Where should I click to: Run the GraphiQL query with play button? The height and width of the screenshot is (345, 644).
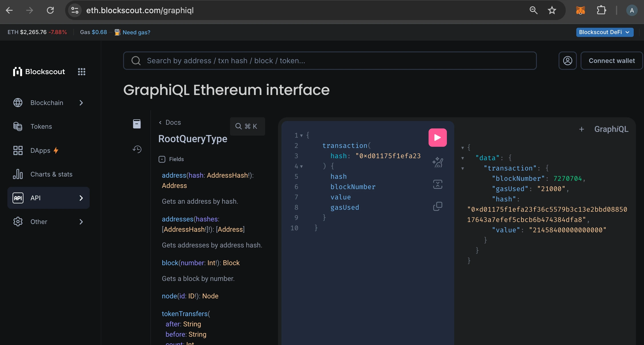coord(437,138)
